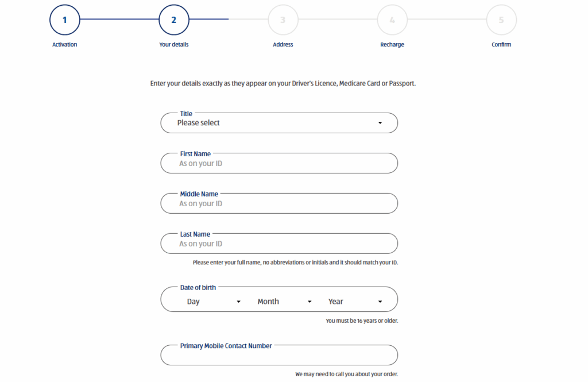Select the Activation step label
The width and height of the screenshot is (588, 382).
(x=64, y=44)
